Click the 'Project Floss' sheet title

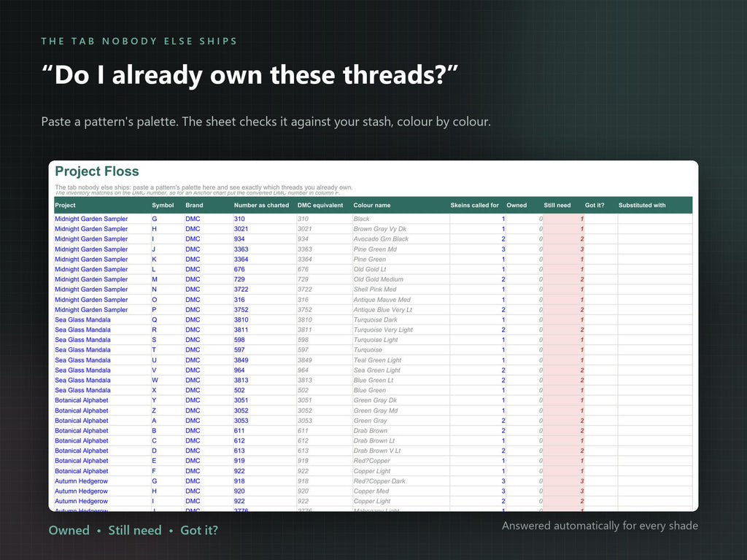tap(97, 171)
